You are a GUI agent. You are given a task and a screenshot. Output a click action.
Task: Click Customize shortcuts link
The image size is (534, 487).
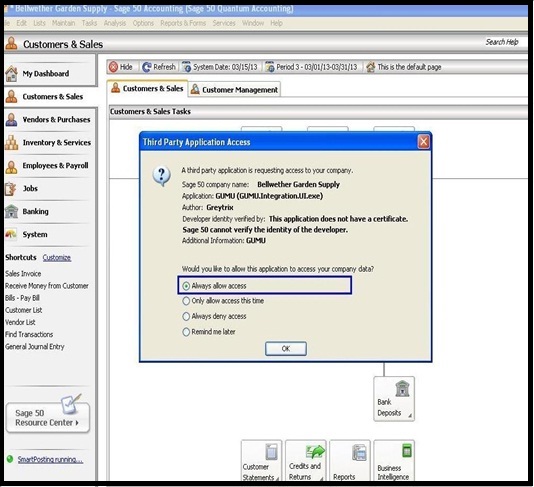tap(57, 257)
